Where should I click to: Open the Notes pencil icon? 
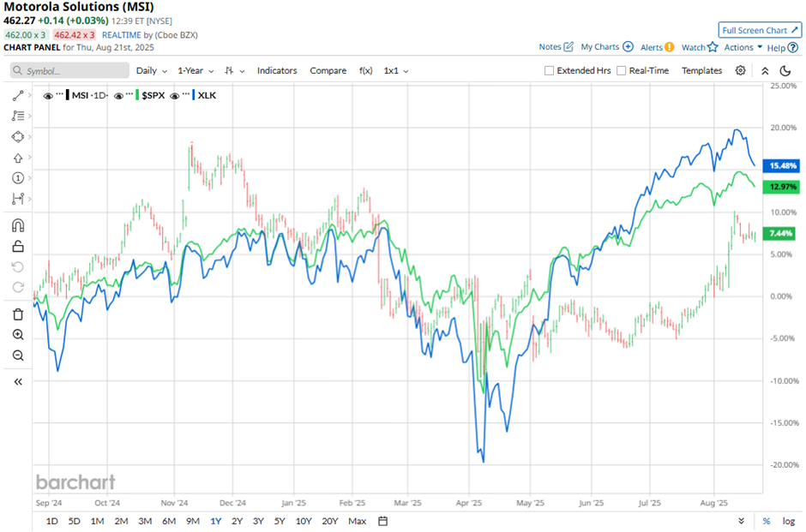coord(568,47)
